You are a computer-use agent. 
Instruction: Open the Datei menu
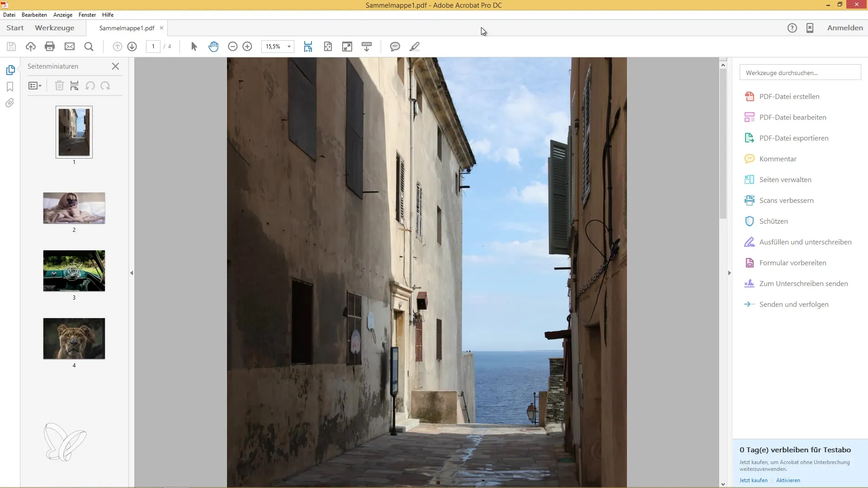(x=9, y=15)
